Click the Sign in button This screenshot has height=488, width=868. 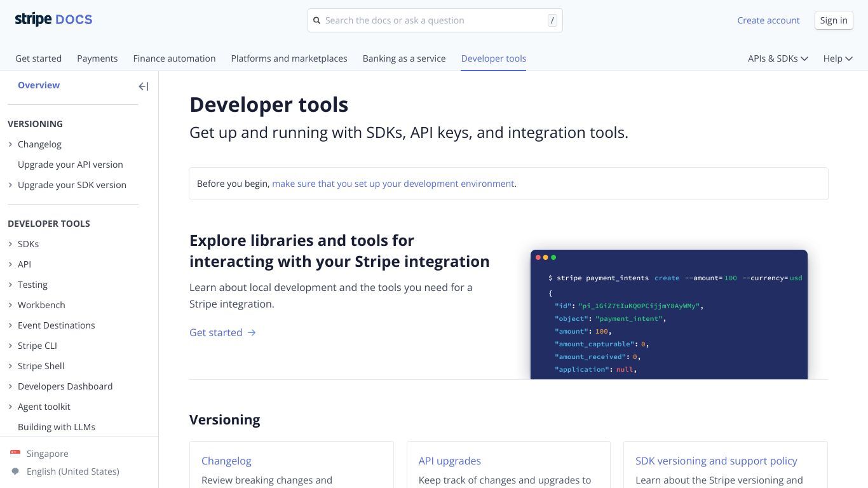coord(834,20)
